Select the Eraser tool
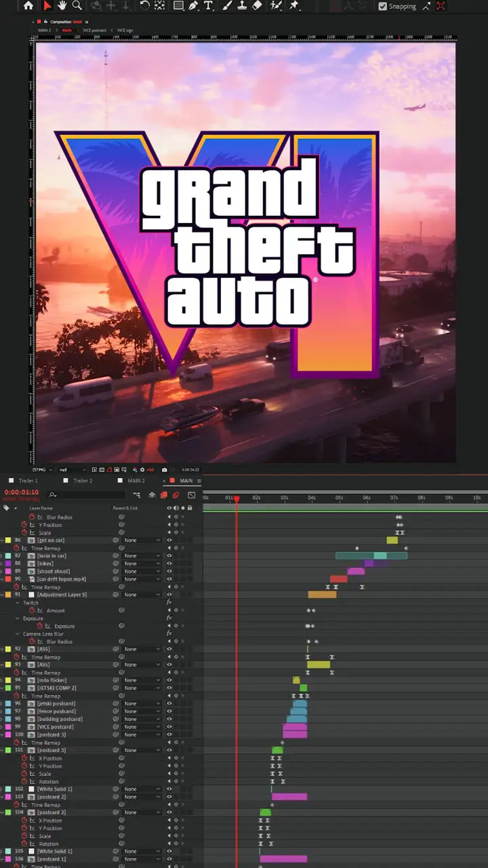The width and height of the screenshot is (488, 868). [x=257, y=5]
